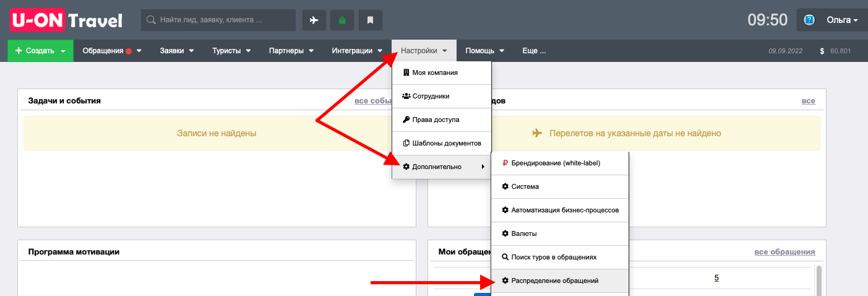Open the green briefcase icon button

pyautogui.click(x=342, y=20)
